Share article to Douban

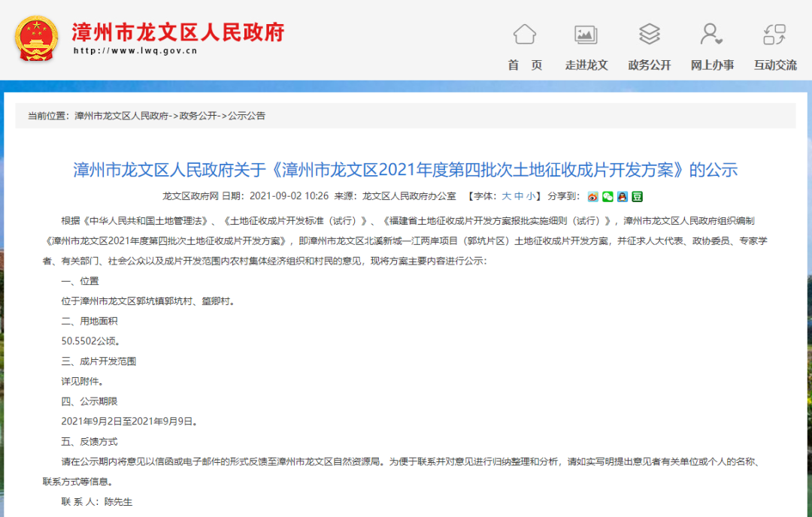(637, 197)
